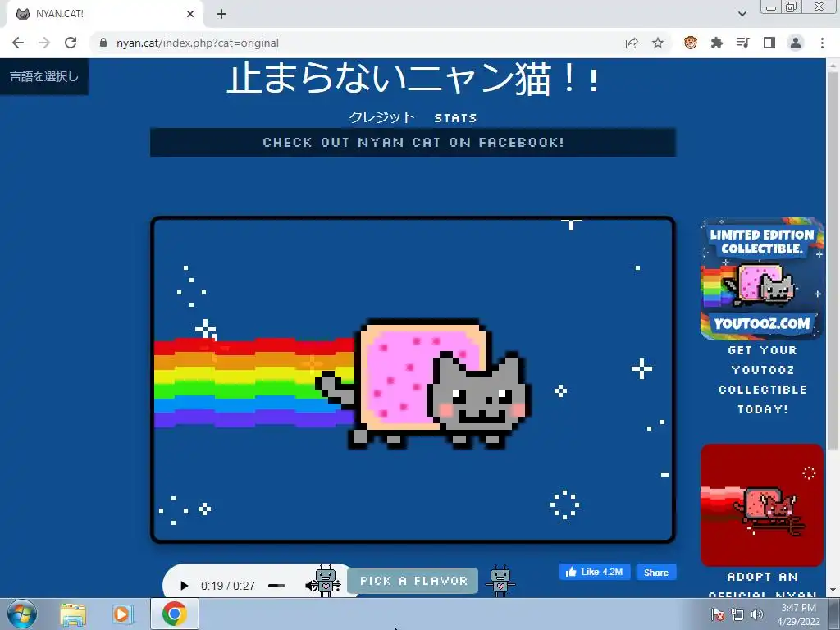Play the audio player
The image size is (840, 630).
tap(184, 586)
